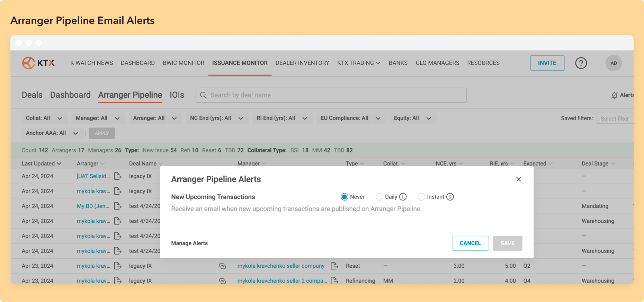Click the KTX logo icon
The width and height of the screenshot is (644, 302).
point(29,63)
